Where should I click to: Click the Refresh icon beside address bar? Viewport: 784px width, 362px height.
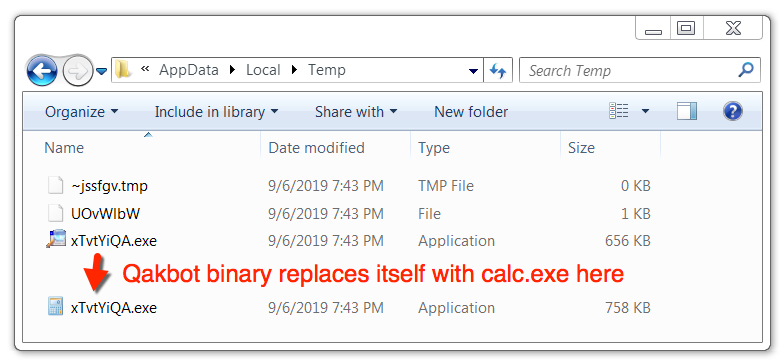(x=498, y=70)
